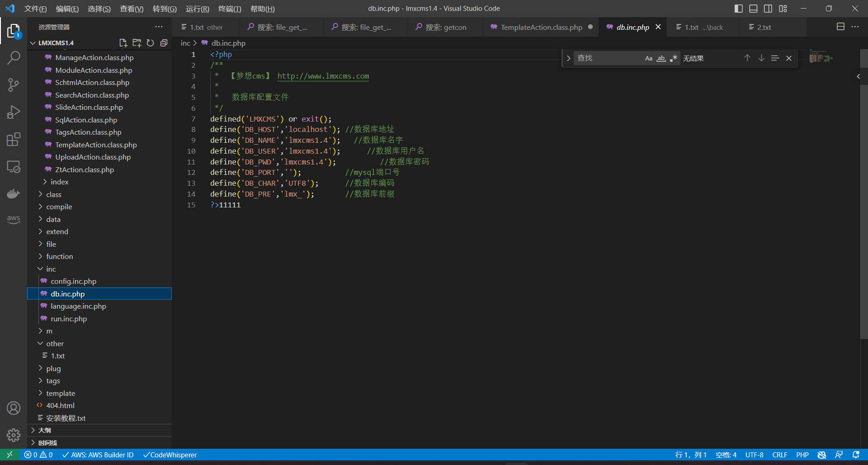Show errors and warnings panel
The image size is (868, 465).
pos(38,455)
